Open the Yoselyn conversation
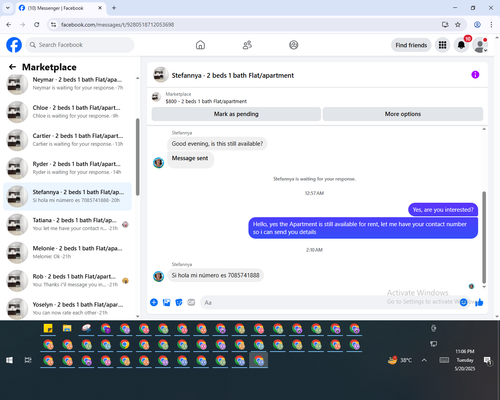 pos(67,309)
